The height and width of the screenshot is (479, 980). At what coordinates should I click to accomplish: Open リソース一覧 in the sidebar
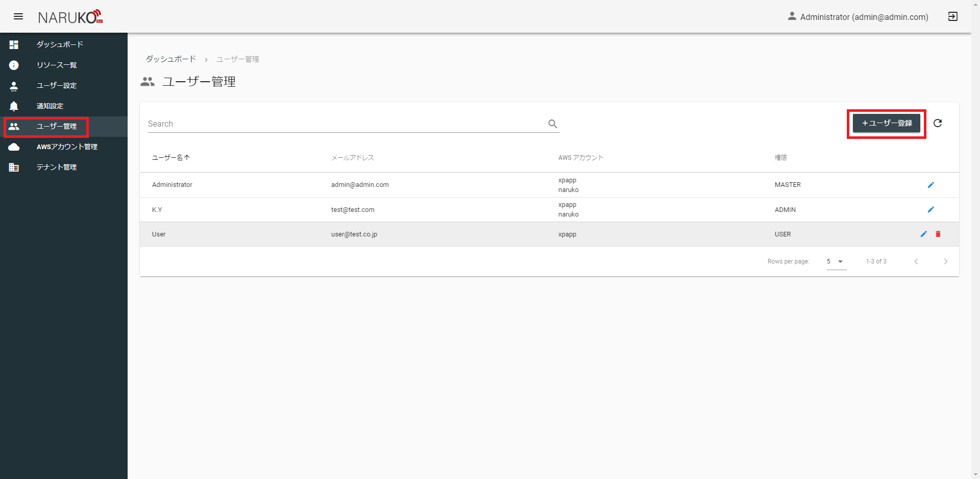[64, 65]
